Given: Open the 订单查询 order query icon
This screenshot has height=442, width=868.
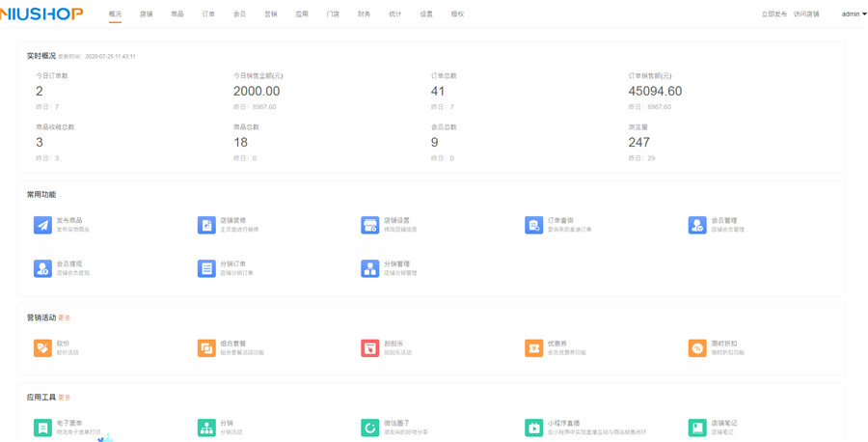Looking at the screenshot, I should click(534, 225).
